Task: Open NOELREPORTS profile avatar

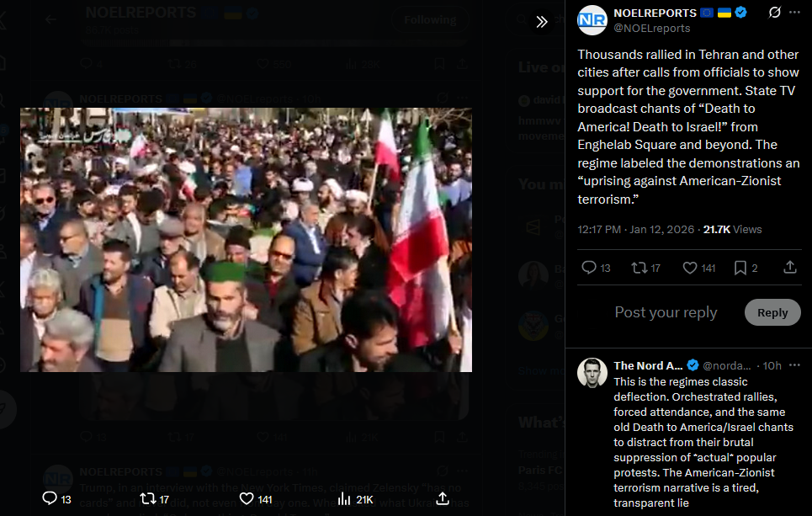Action: [592, 20]
